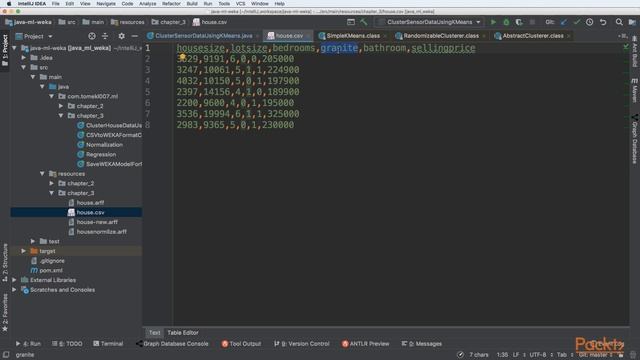Open Search Everywhere magnifier
This screenshot has width=640, height=360.
(619, 22)
